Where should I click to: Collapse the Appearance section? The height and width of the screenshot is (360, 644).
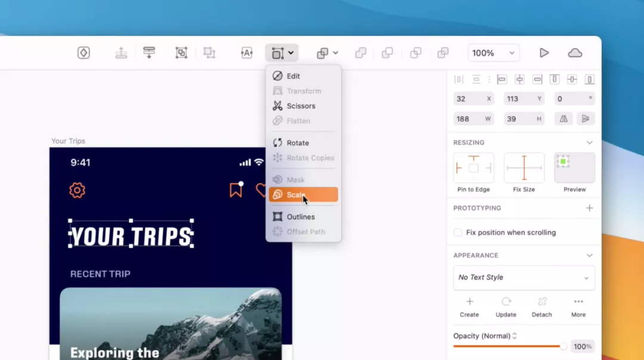click(x=589, y=256)
